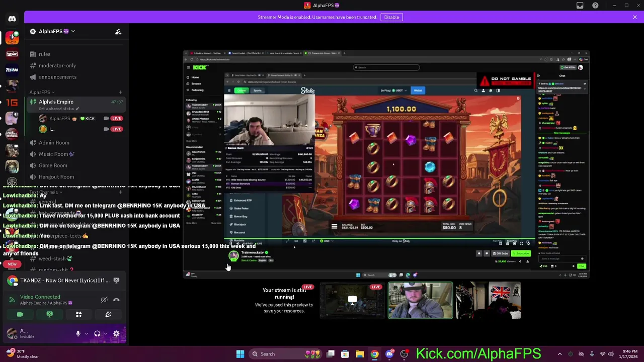
Task: Open own user profile avatar panel
Action: coord(12,333)
